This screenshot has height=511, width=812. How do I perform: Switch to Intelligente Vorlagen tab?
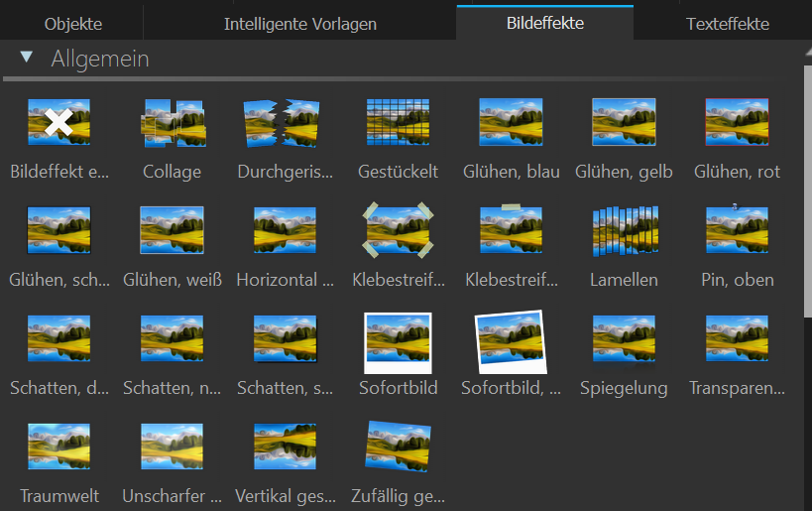pos(299,23)
